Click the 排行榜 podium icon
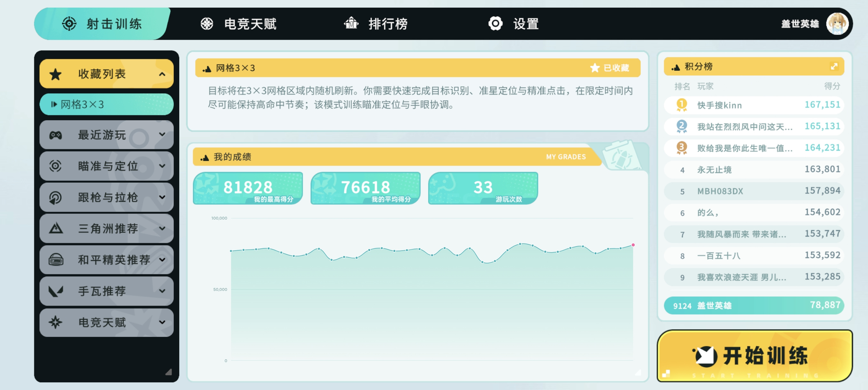868x390 pixels. click(351, 23)
